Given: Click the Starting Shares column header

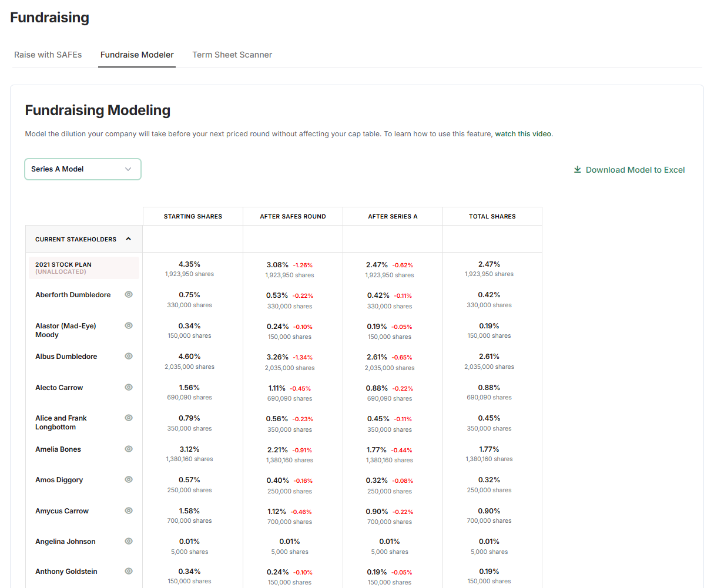Looking at the screenshot, I should point(193,216).
